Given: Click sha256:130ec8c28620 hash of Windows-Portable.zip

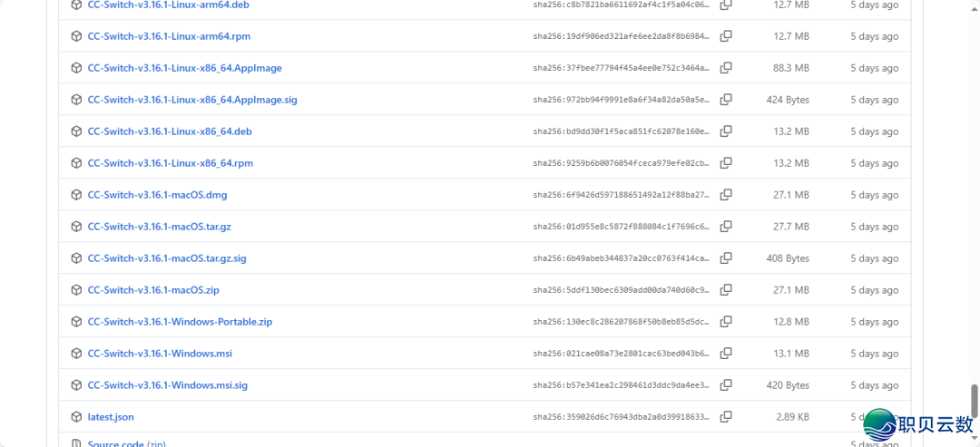Looking at the screenshot, I should point(622,322).
